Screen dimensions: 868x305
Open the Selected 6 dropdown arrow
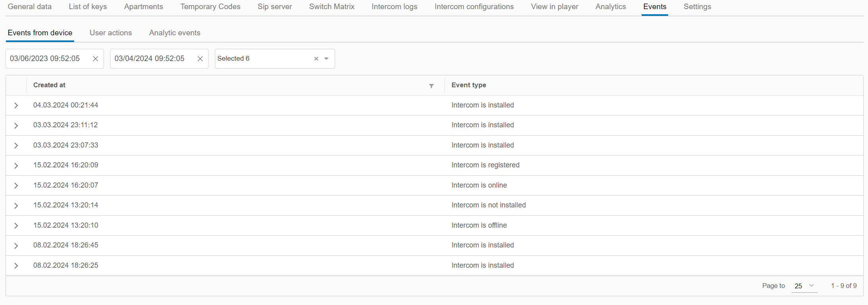pyautogui.click(x=326, y=59)
